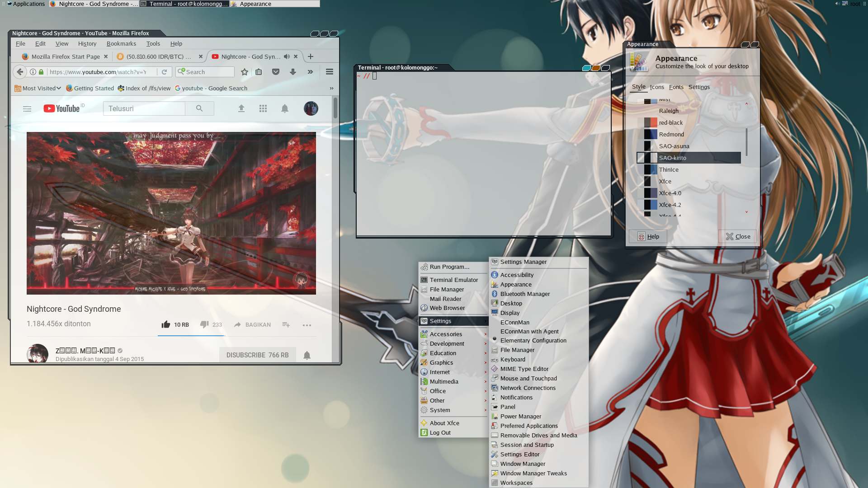Select Redmond theme in style list
868x488 pixels.
tap(689, 134)
